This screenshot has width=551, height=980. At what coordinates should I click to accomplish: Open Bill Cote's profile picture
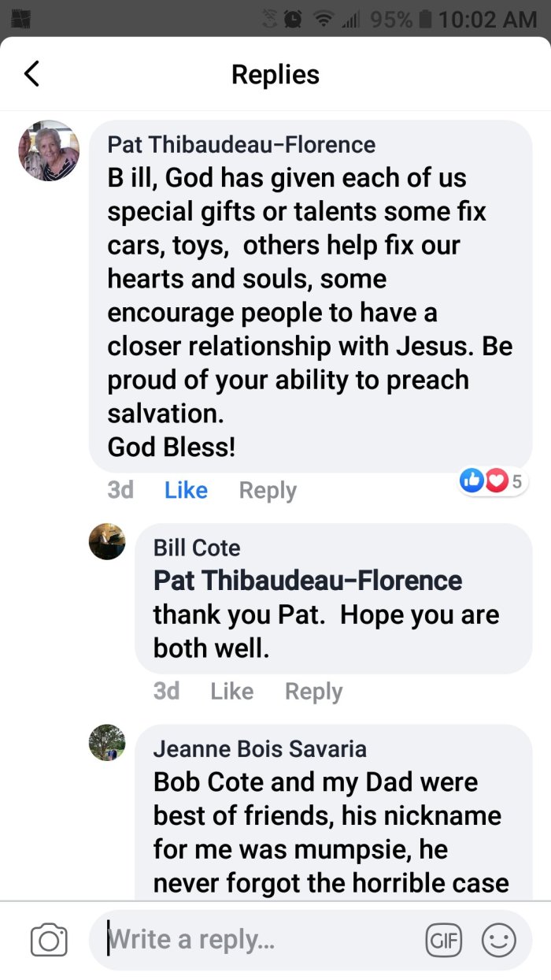point(107,541)
